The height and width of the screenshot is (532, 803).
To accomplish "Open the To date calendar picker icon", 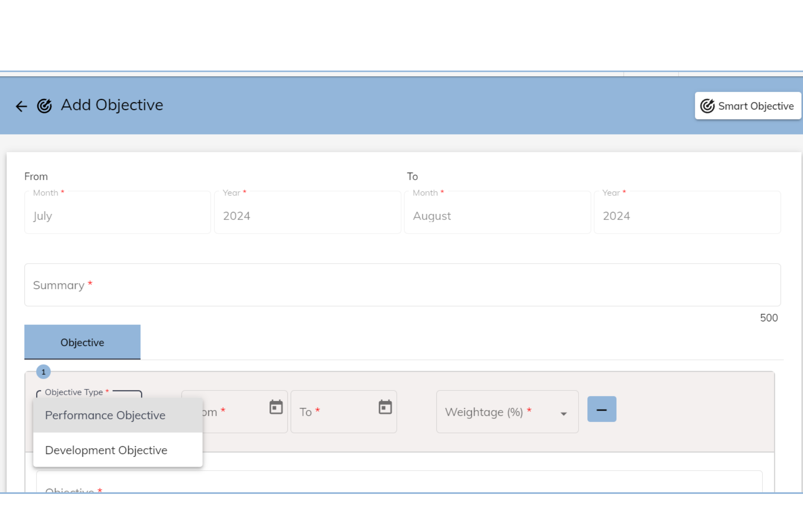I will (385, 407).
